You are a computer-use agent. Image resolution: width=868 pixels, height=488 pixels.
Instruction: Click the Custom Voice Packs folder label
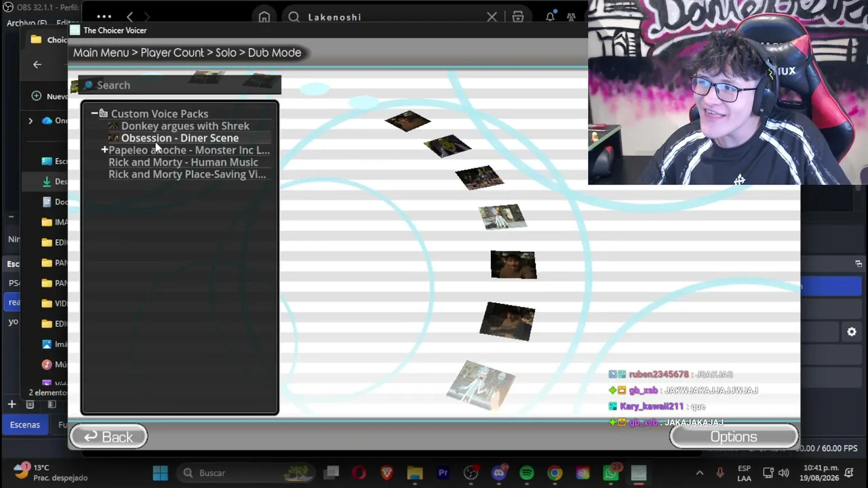(x=159, y=114)
